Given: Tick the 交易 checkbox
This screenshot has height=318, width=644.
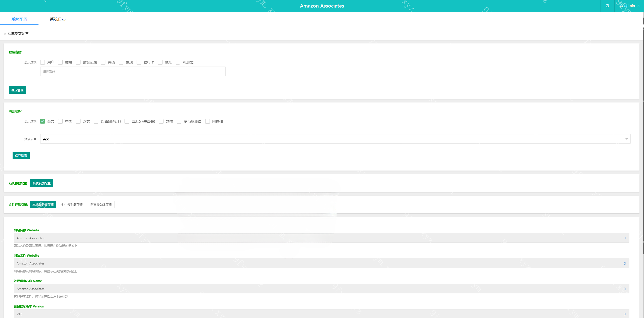Looking at the screenshot, I should 60,62.
